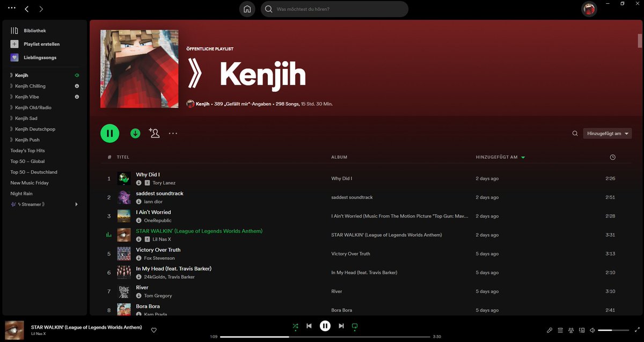Viewport: 644px width, 342px height.
Task: Go back with the left arrow
Action: (27, 9)
